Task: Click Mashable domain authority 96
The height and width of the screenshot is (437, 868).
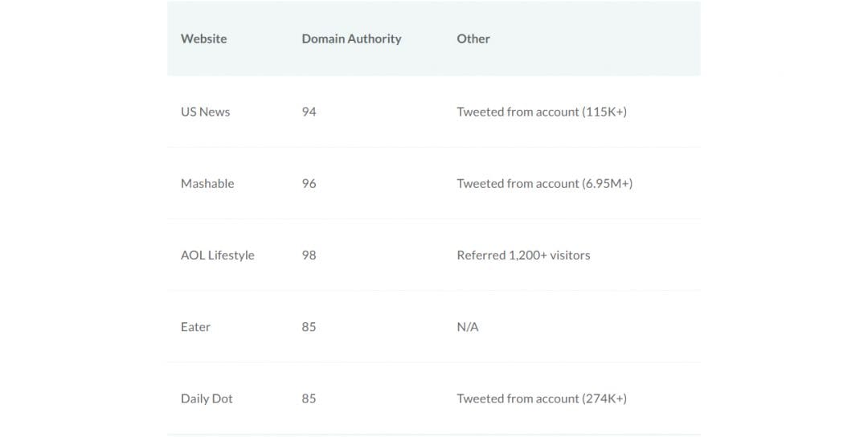Action: click(309, 184)
